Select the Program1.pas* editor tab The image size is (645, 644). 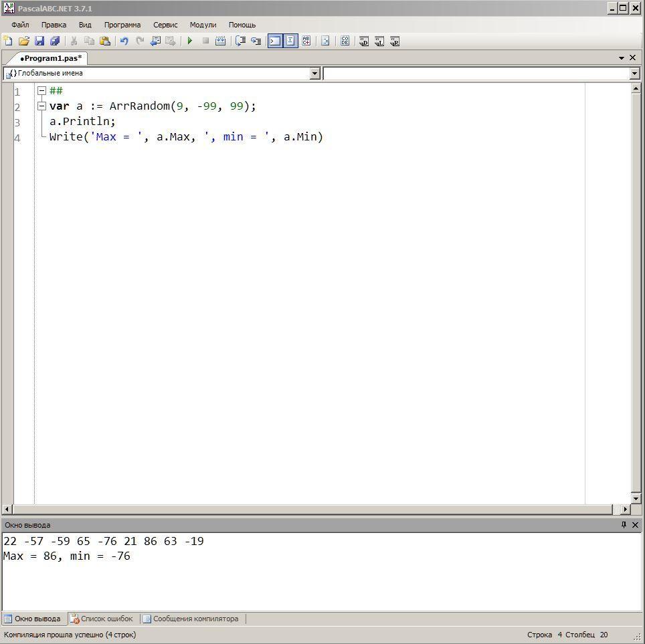[51, 58]
